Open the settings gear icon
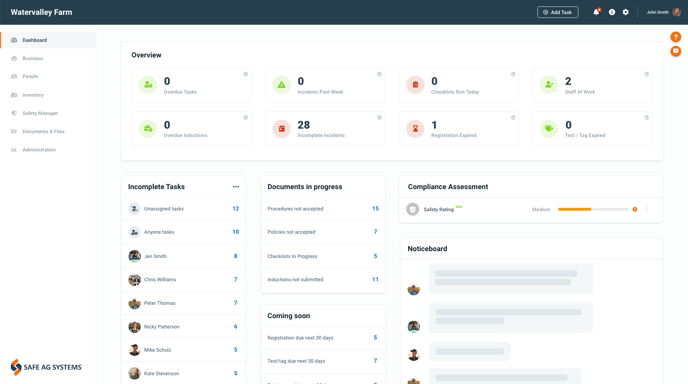Screen dimensions: 688x384 coord(626,12)
